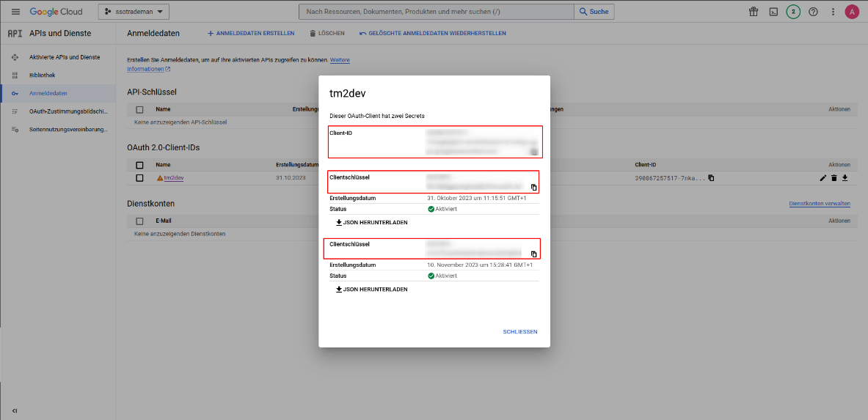
Task: Copy the first Clientschlüssel secret
Action: point(534,188)
